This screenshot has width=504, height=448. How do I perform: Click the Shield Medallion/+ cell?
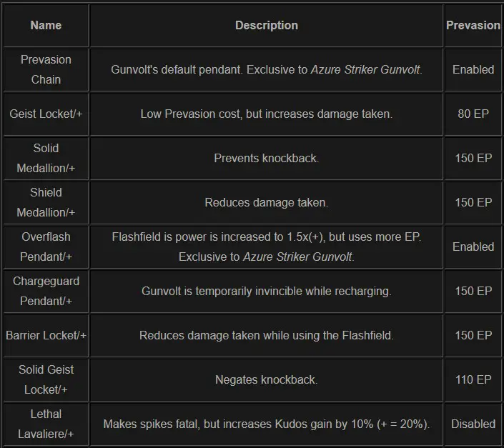(x=46, y=203)
